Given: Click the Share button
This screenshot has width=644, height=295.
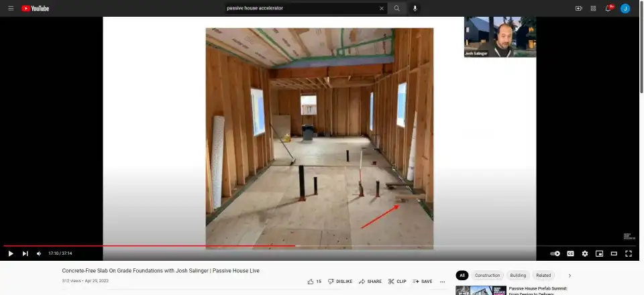Looking at the screenshot, I should point(370,282).
